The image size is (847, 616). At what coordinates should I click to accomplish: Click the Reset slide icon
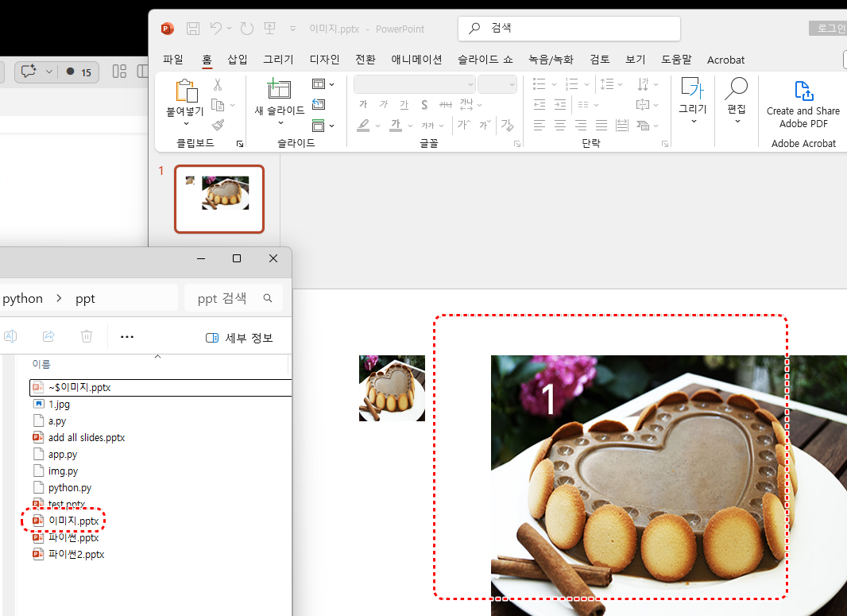[x=319, y=104]
